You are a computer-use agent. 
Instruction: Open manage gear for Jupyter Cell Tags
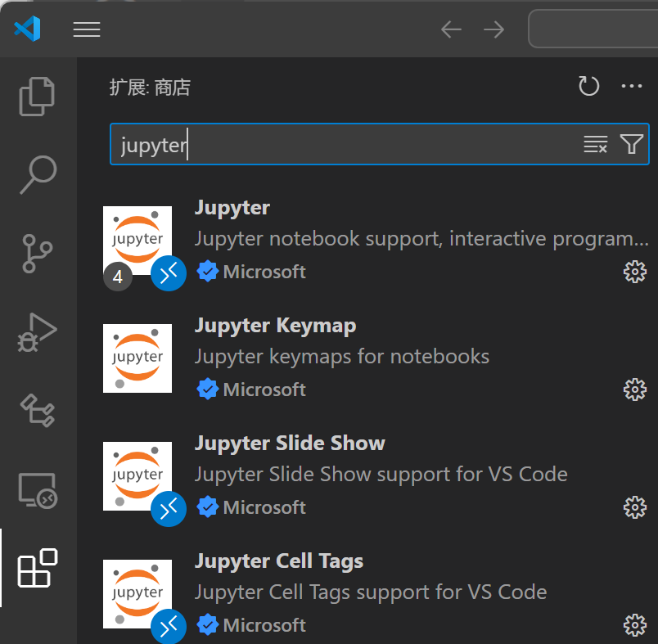coord(635,625)
